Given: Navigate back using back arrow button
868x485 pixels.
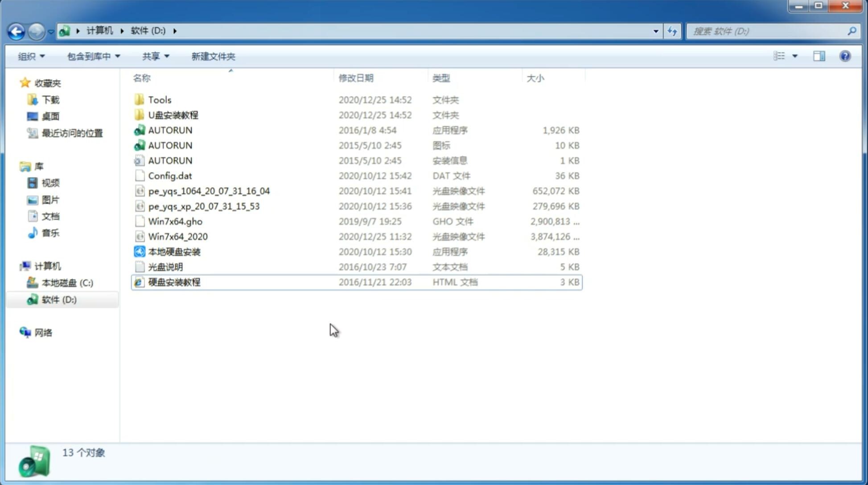Looking at the screenshot, I should tap(16, 30).
